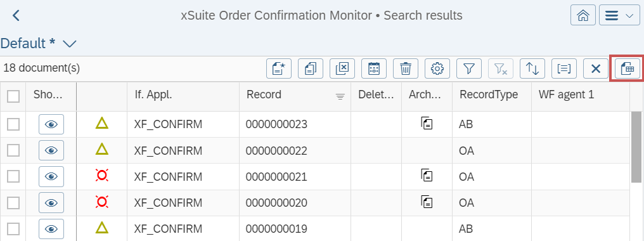644x241 pixels.
Task: Click OA record type of row 0000000022
Action: pyautogui.click(x=467, y=150)
